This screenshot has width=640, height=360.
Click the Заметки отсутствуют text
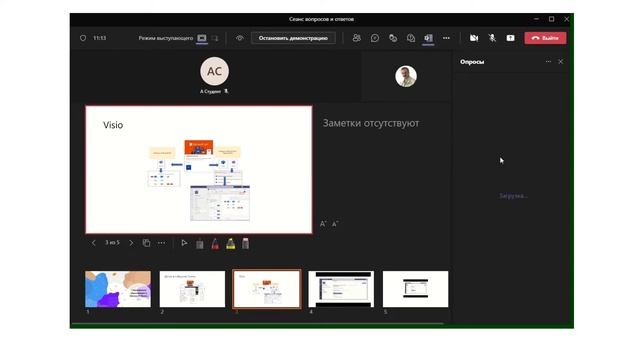click(x=371, y=123)
